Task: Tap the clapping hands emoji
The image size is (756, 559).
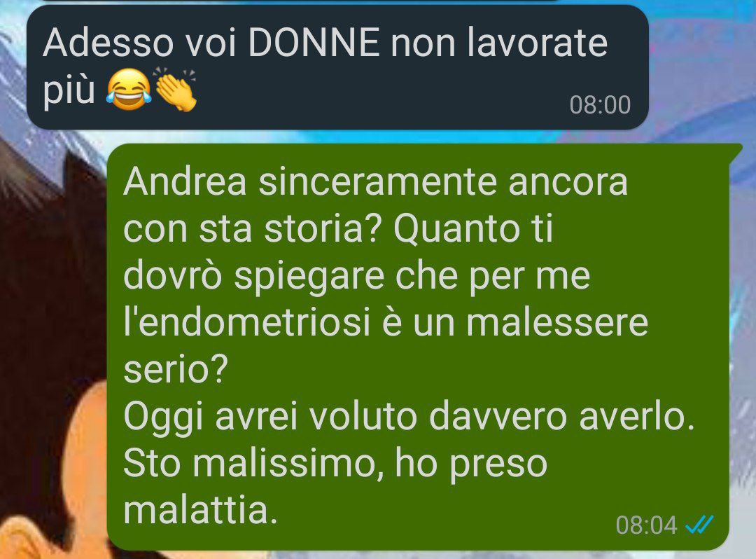Action: coord(174,89)
